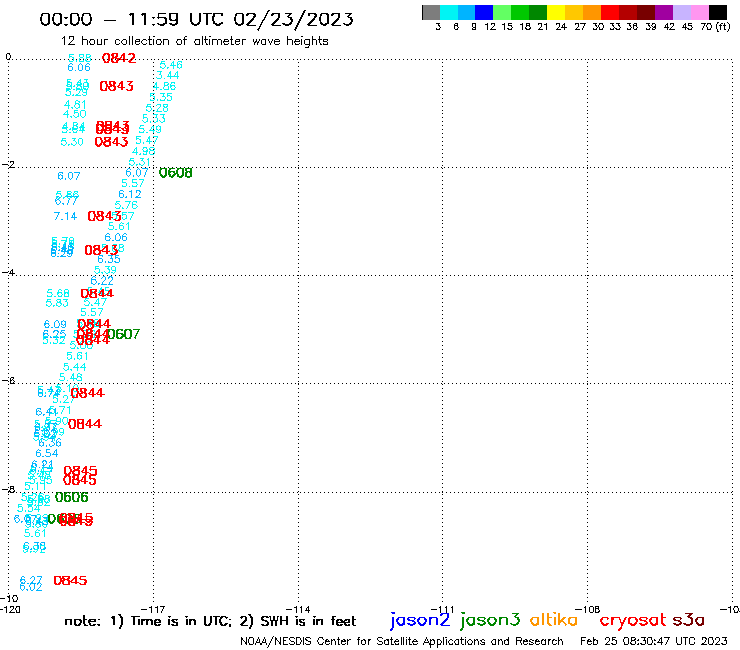740x650 pixels.
Task: Click the red 'cryosat' legend label
Action: click(x=633, y=621)
